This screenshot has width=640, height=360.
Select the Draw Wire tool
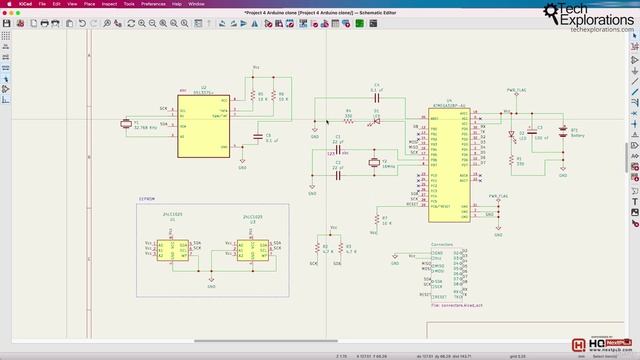[635, 82]
